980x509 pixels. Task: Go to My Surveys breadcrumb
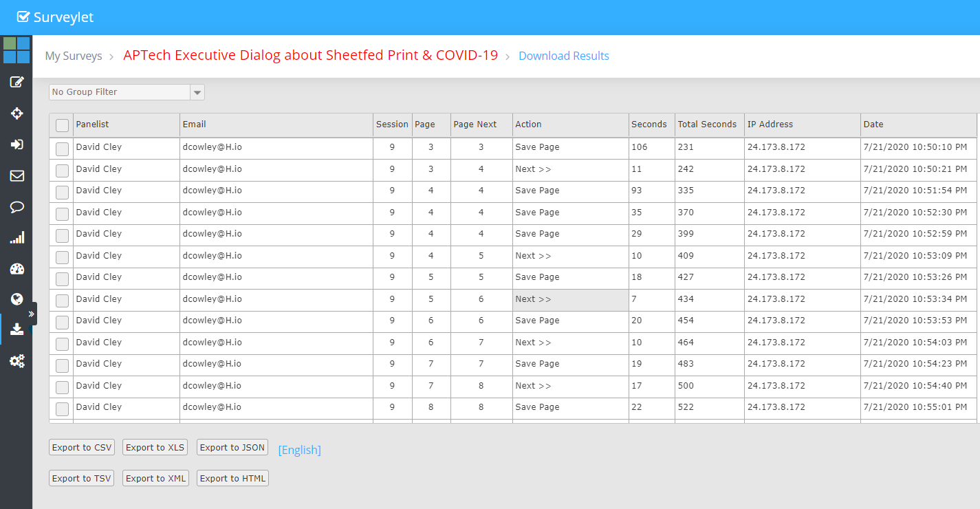74,56
